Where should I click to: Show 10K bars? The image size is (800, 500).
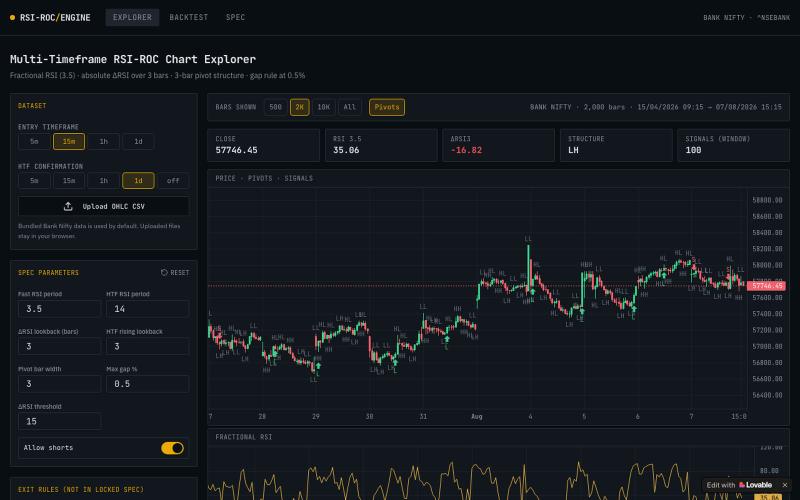point(323,107)
